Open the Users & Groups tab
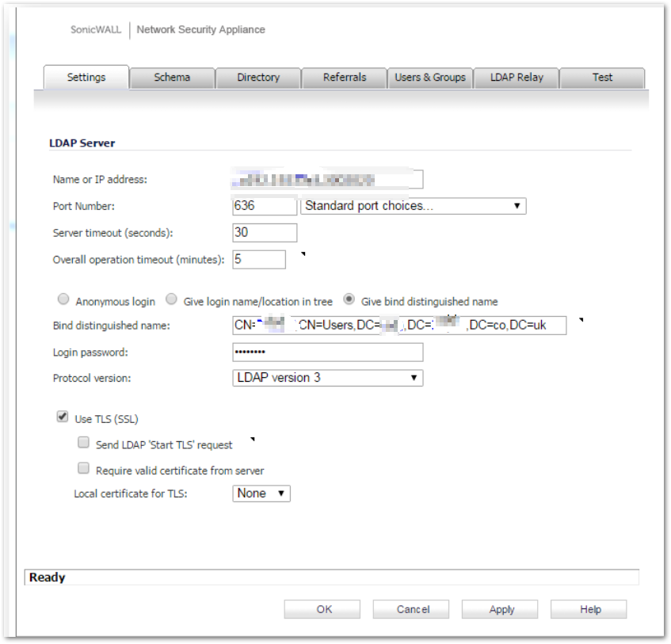 point(430,78)
